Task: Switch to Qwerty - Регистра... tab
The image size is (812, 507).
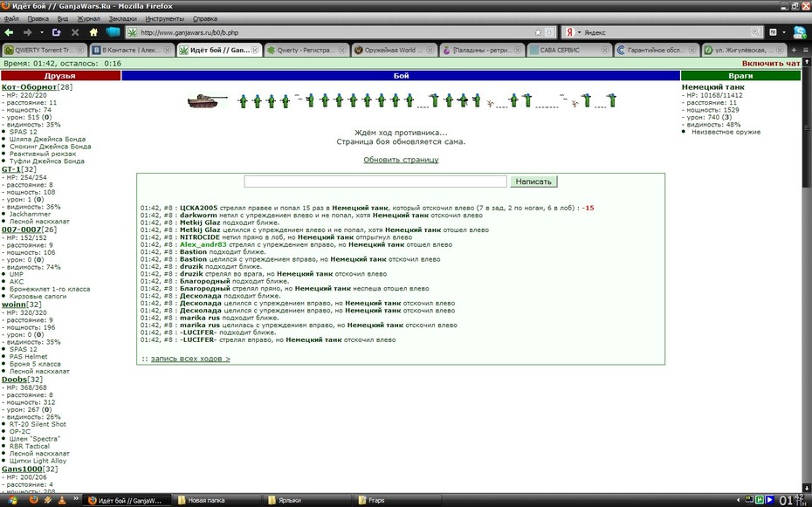Action: (x=306, y=51)
